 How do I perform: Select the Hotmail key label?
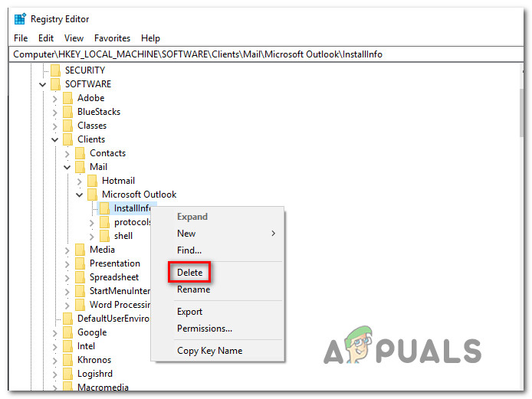118,181
